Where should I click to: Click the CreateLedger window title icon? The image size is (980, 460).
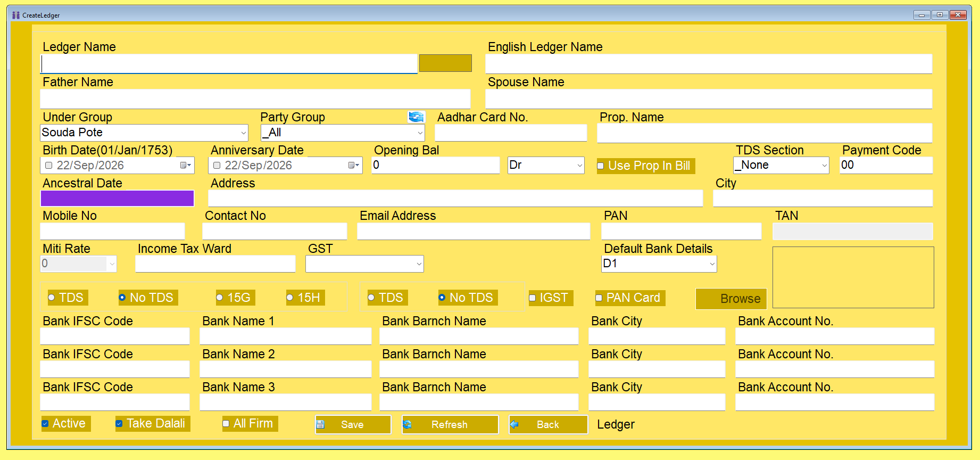coord(16,15)
